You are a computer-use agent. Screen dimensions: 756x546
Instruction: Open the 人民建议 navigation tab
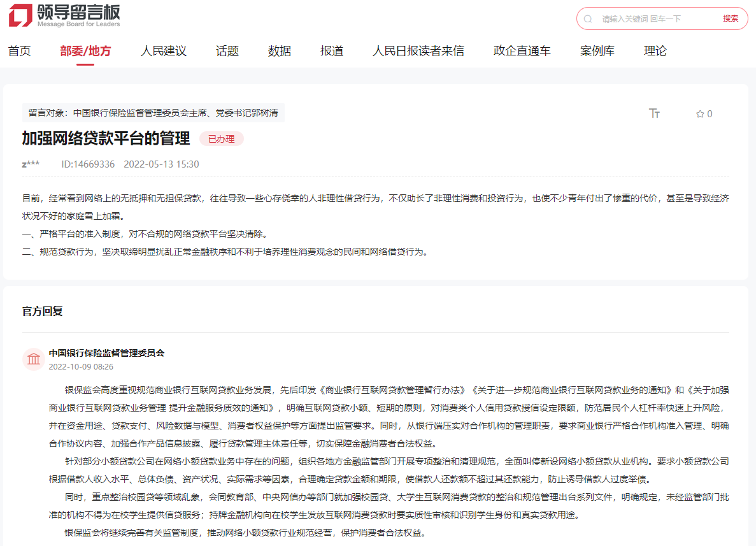163,51
